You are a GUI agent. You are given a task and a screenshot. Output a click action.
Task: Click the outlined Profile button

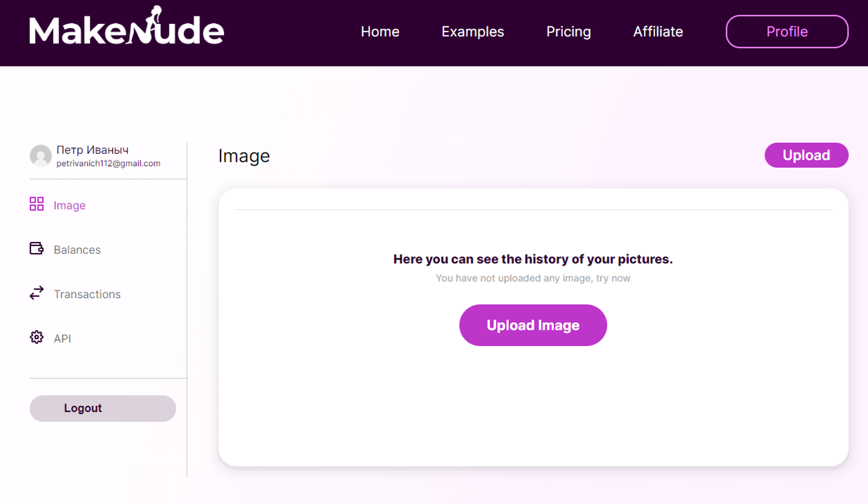click(787, 32)
